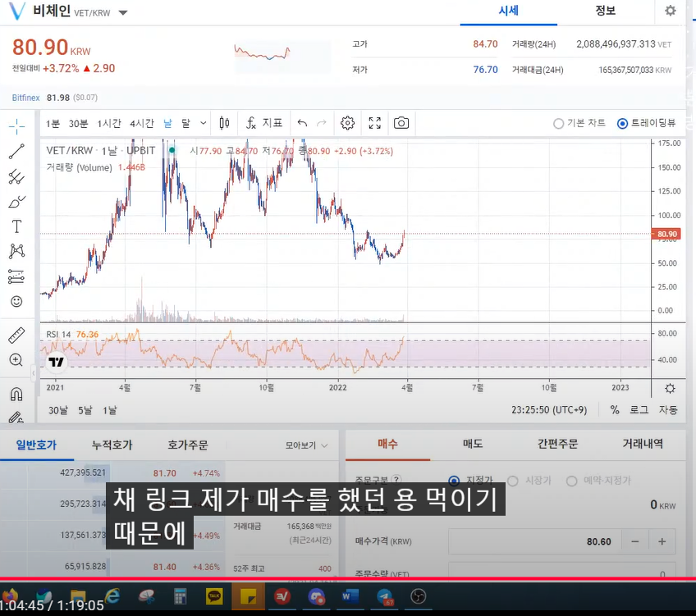
Task: Click the 매수가격 input field
Action: coord(534,541)
